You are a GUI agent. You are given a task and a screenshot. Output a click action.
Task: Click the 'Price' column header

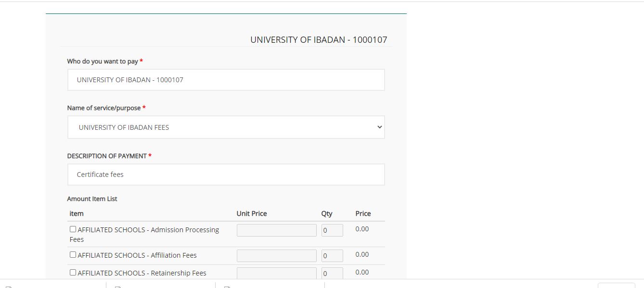click(363, 213)
